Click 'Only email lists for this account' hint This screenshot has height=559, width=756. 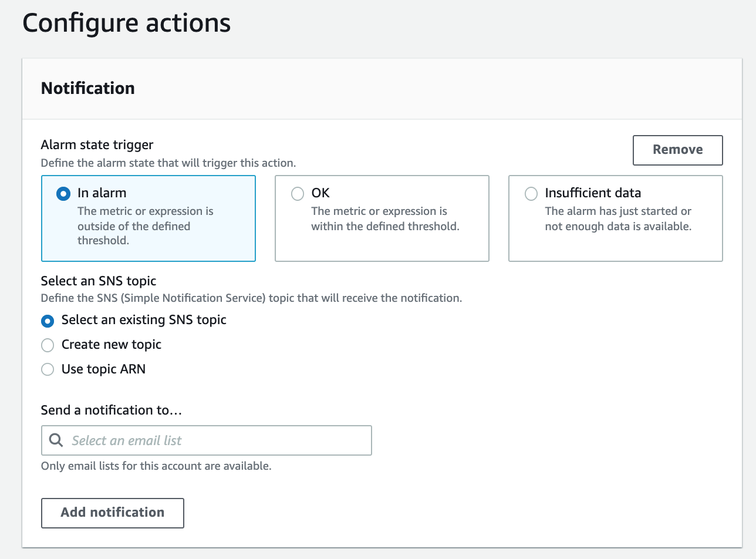point(156,466)
